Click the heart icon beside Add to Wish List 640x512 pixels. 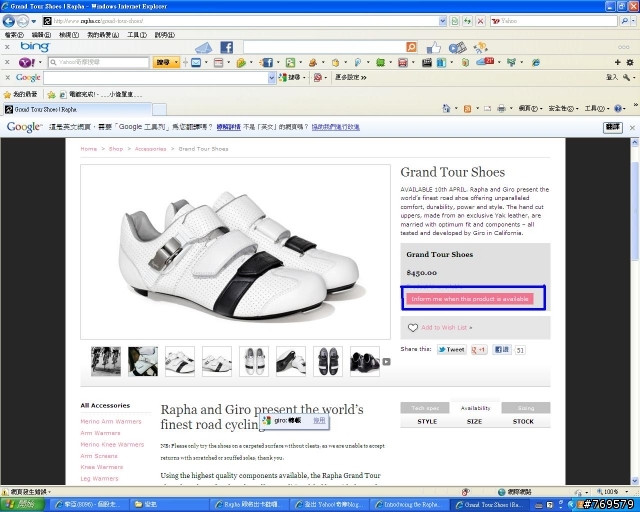coord(413,327)
